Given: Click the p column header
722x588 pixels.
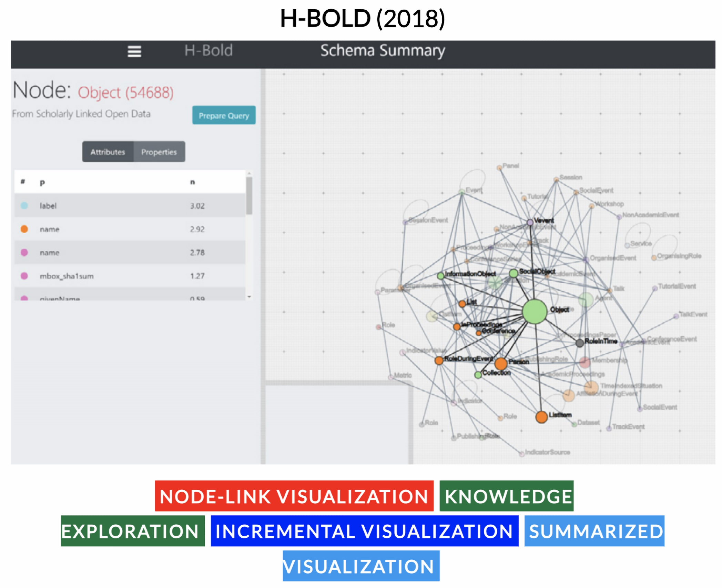Looking at the screenshot, I should (x=42, y=183).
